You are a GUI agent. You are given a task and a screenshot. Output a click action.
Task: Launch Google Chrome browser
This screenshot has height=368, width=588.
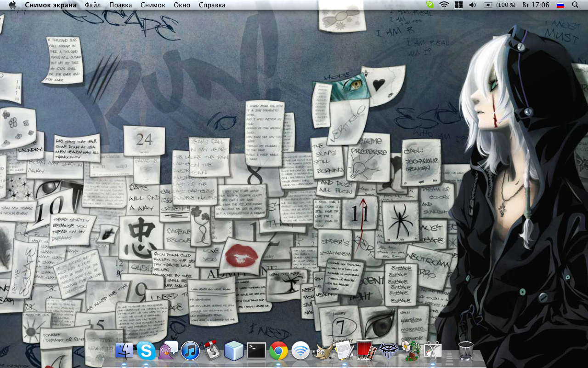pos(278,351)
